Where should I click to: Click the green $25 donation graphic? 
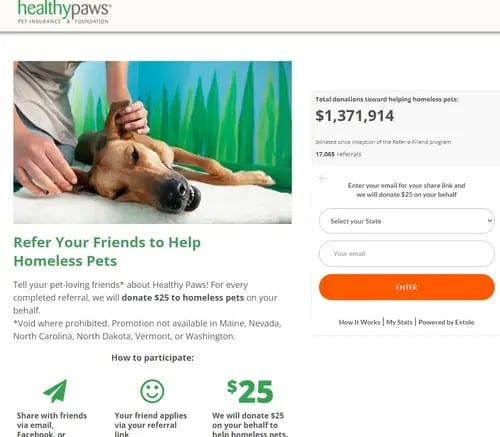tap(250, 391)
